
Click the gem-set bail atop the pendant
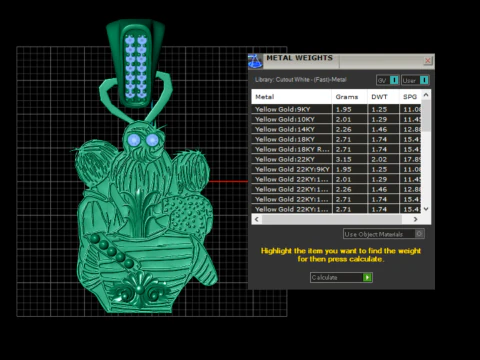(135, 63)
